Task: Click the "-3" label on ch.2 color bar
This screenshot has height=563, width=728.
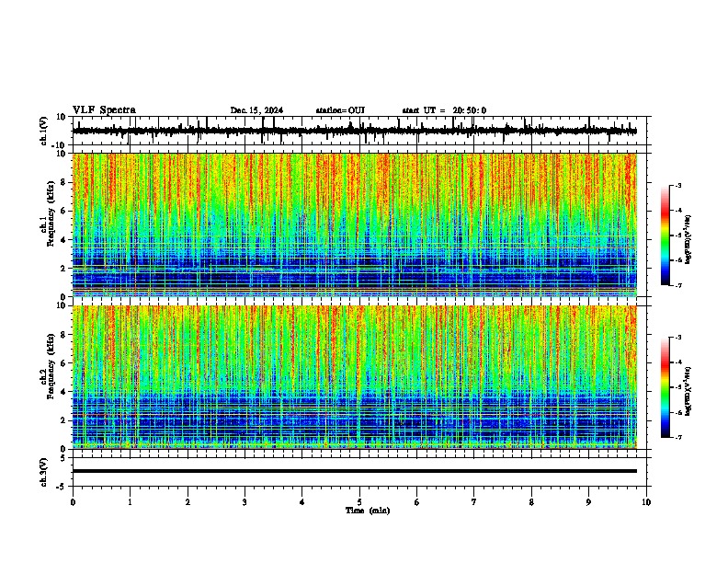Action: pos(678,338)
